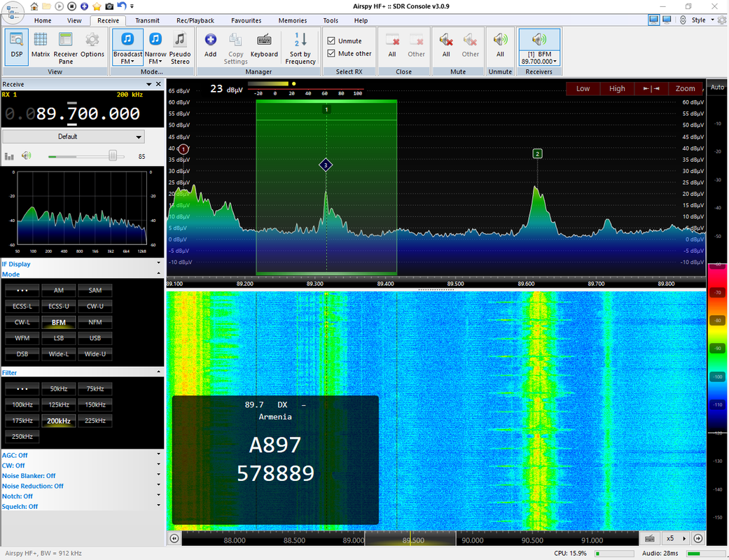Add a new receiver
Screen dimensions: 729x560
point(210,46)
